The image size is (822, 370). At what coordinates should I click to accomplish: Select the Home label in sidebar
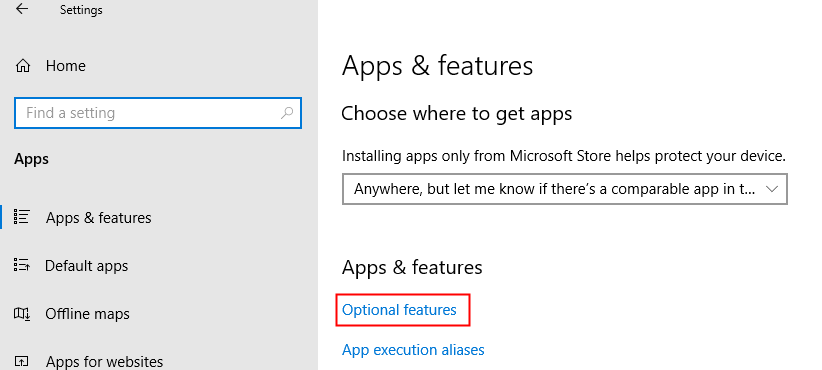click(x=66, y=66)
